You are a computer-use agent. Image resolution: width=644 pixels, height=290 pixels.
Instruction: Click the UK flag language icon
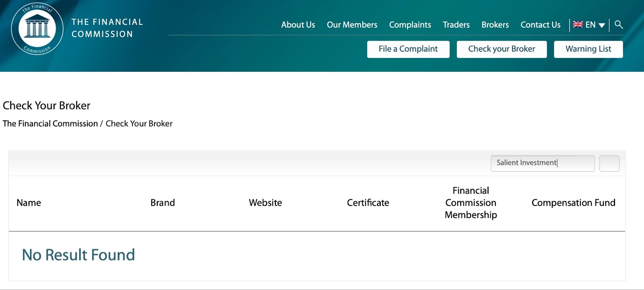[578, 25]
